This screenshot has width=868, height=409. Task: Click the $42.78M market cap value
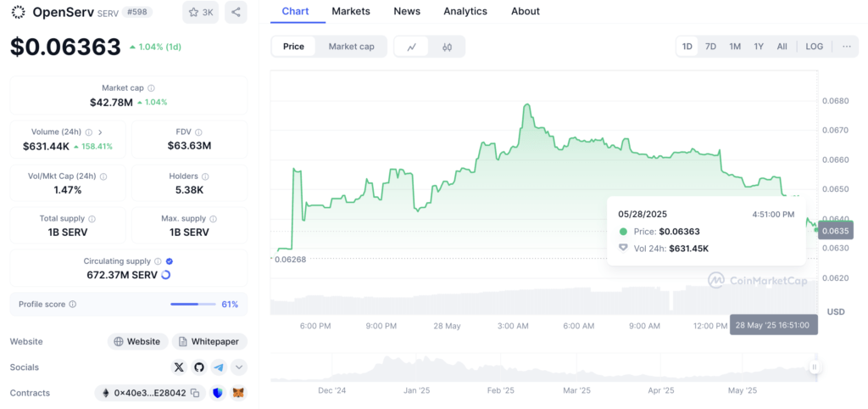pyautogui.click(x=111, y=102)
